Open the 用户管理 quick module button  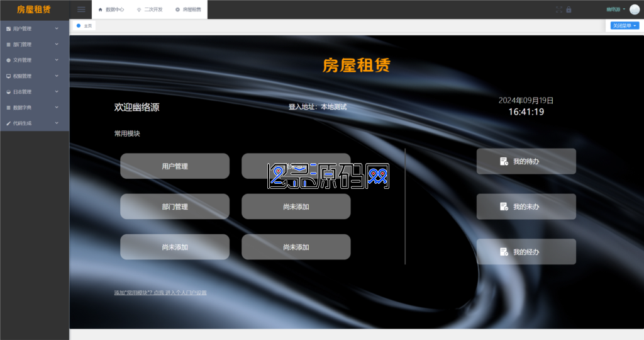[175, 166]
